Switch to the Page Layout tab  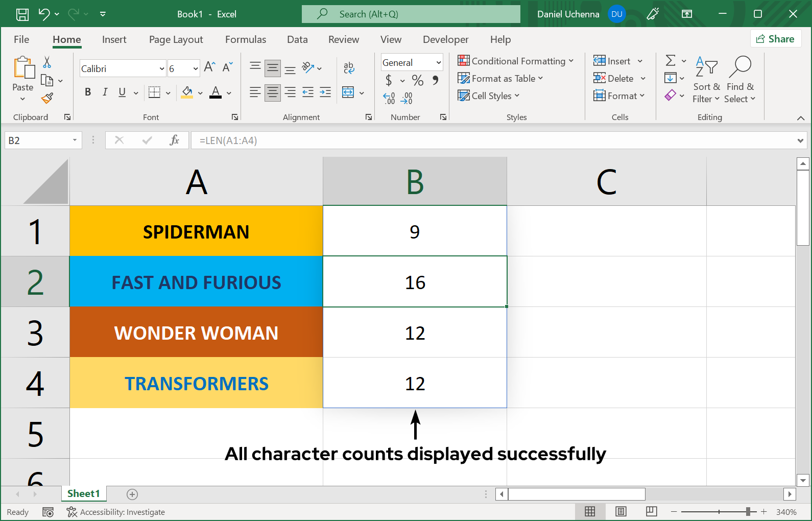[x=176, y=39]
